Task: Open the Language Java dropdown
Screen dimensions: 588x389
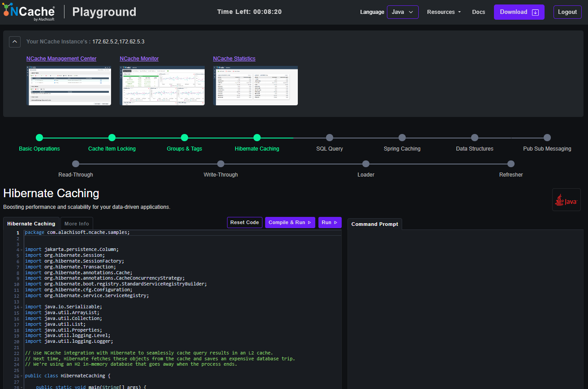Action: coord(403,12)
